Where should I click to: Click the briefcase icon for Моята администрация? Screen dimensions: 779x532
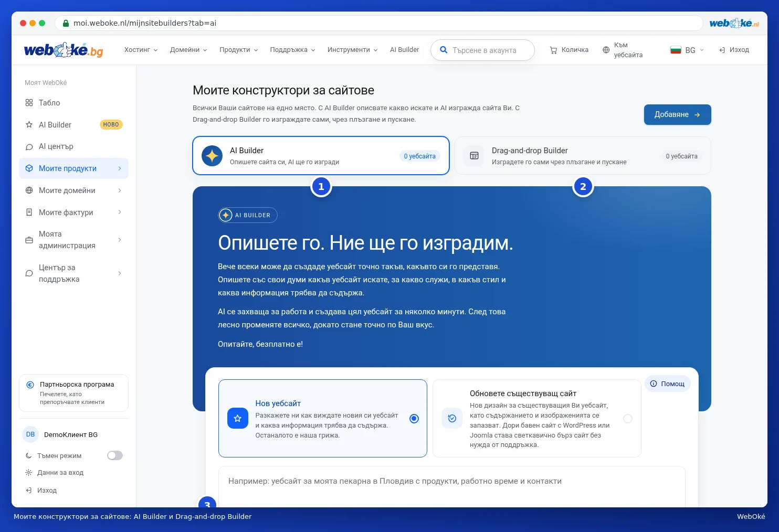29,240
